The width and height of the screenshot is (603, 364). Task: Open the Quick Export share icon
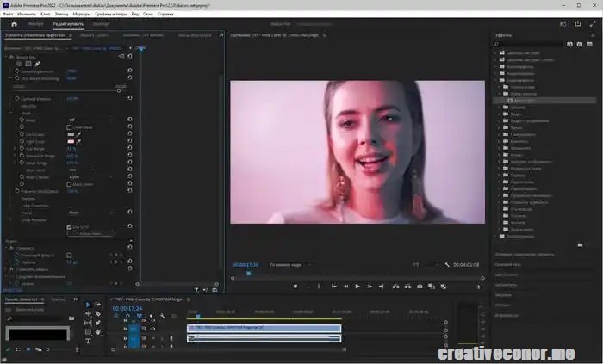click(578, 24)
